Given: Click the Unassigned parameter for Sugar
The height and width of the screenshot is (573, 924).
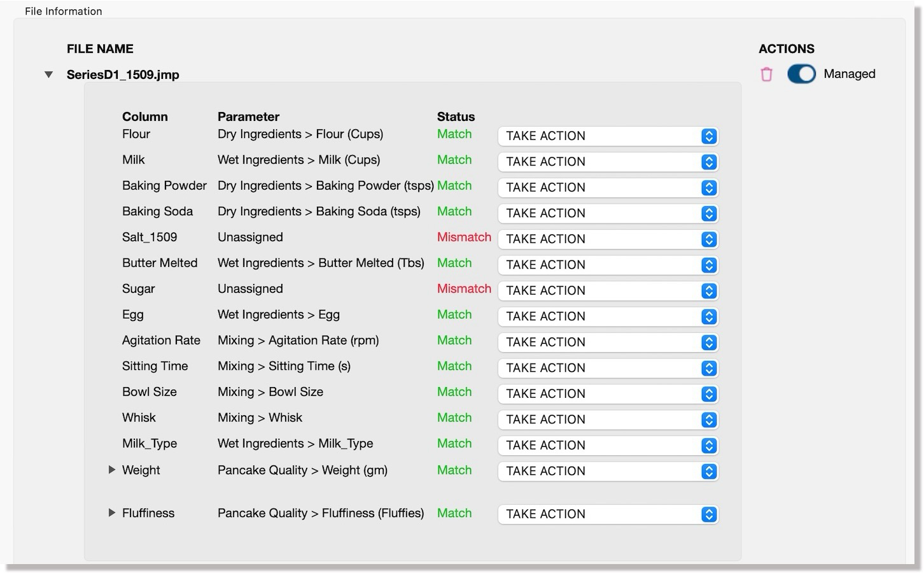Looking at the screenshot, I should point(250,289).
